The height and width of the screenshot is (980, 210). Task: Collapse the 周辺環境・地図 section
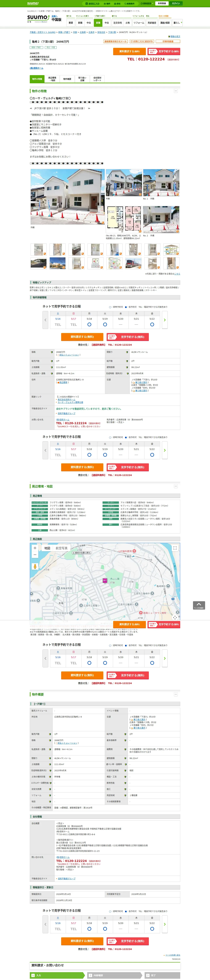pyautogui.click(x=176, y=486)
